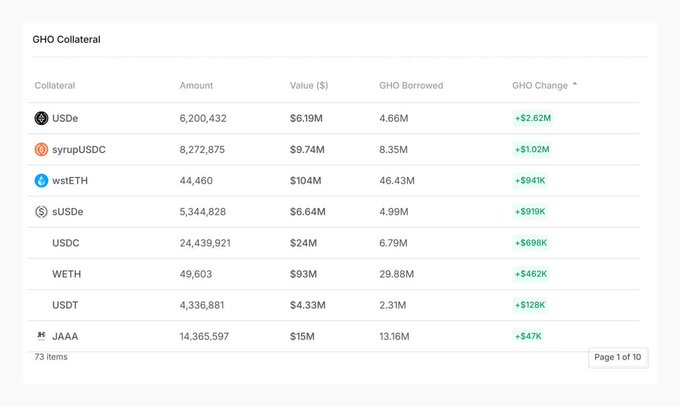This screenshot has height=407, width=680.
Task: Click the USDe token icon
Action: click(41, 118)
